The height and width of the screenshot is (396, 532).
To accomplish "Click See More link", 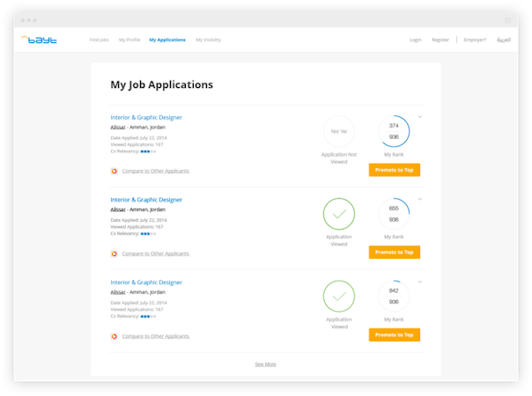I will tap(265, 364).
